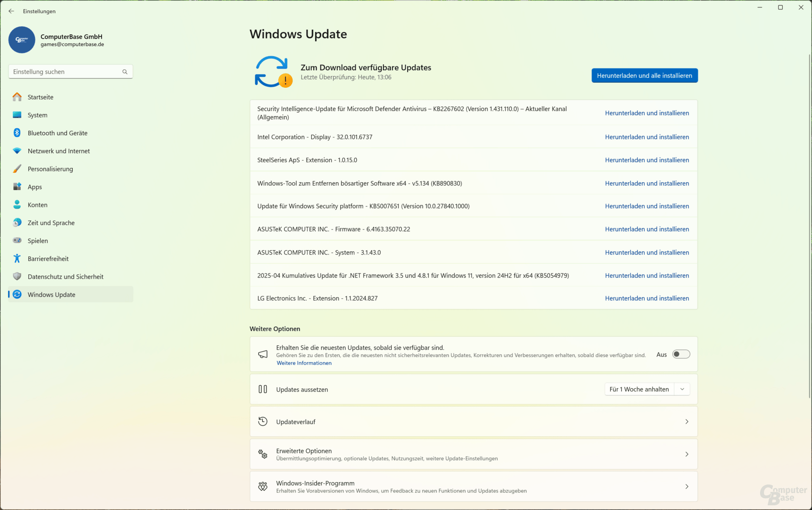Viewport: 812px width, 510px height.
Task: Download the KB890830 malicious software tool
Action: (647, 183)
